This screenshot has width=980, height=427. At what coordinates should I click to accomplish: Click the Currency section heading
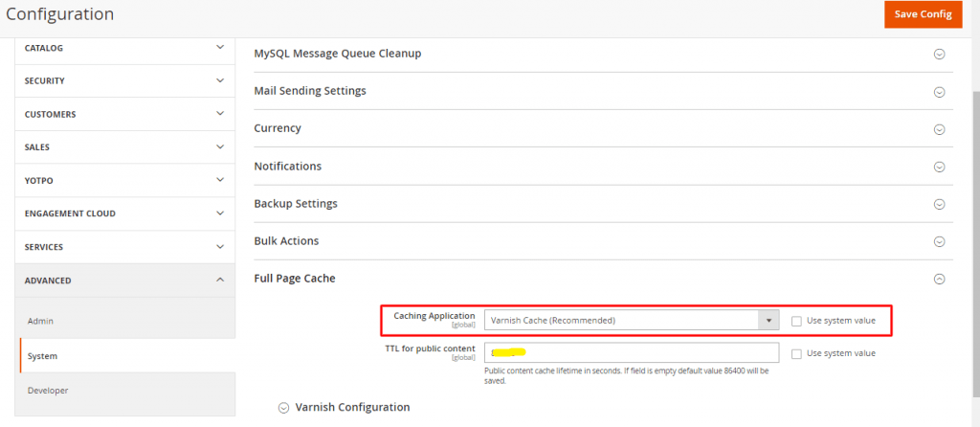[278, 128]
